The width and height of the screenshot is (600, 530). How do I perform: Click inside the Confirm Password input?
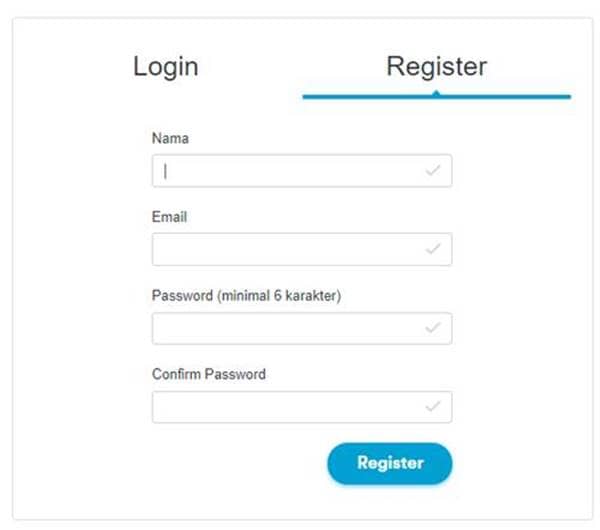[290, 407]
